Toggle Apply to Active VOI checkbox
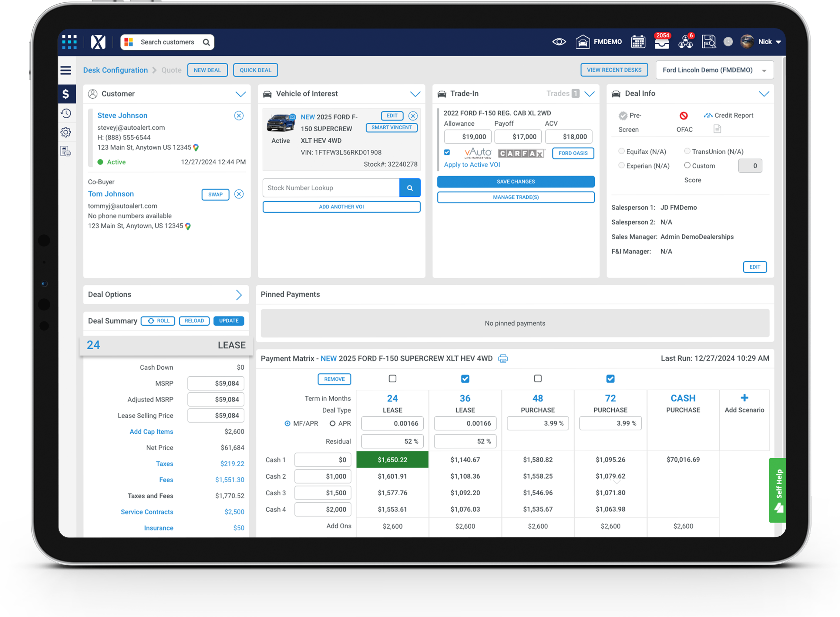This screenshot has height=617, width=840. pyautogui.click(x=447, y=152)
